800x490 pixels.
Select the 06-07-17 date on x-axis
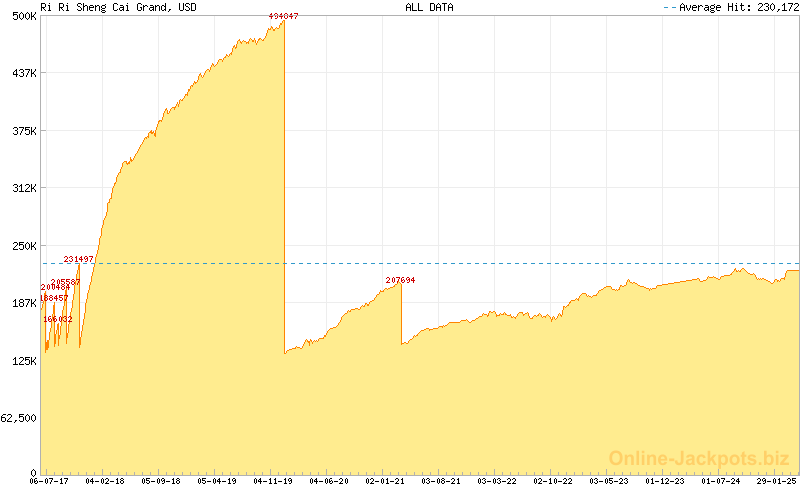[x=49, y=481]
